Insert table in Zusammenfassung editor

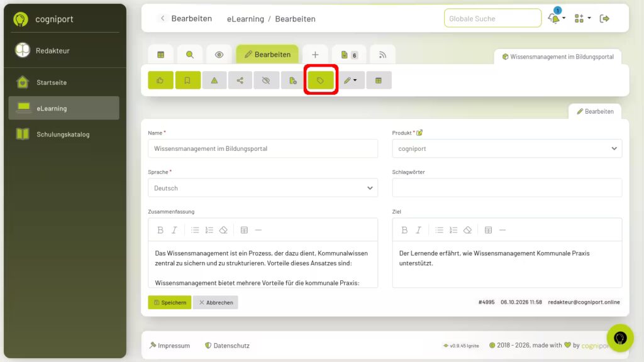point(245,230)
